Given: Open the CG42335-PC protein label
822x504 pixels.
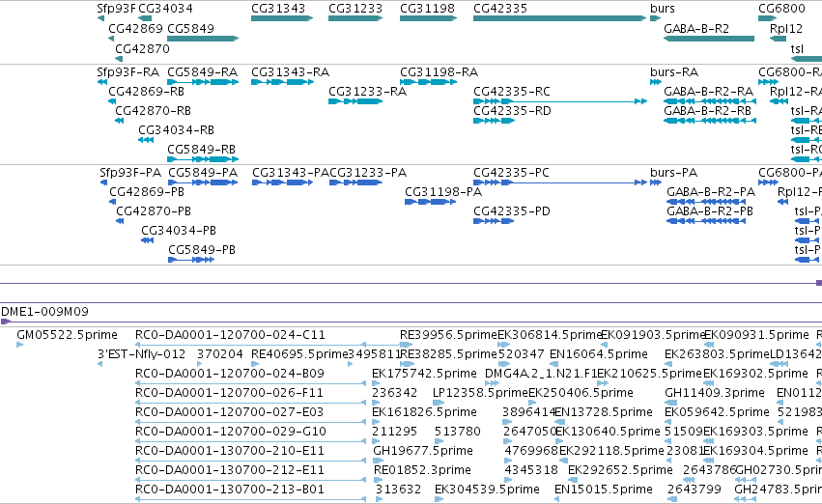Looking at the screenshot, I should click(511, 173).
